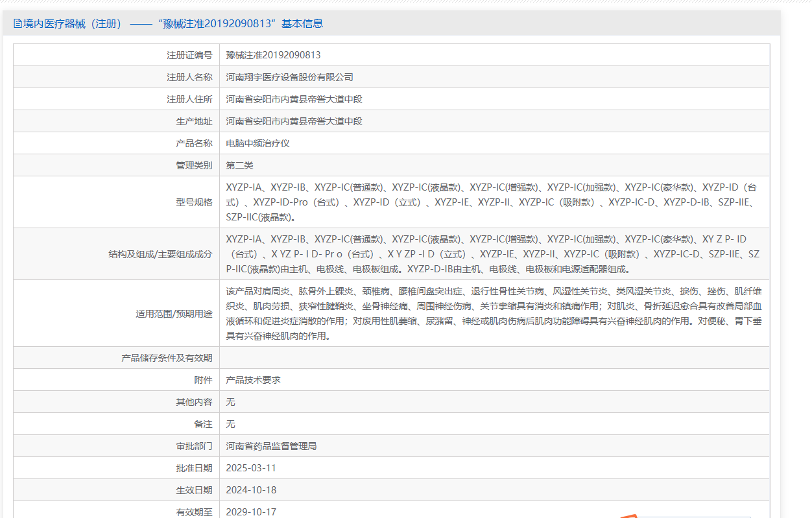The width and height of the screenshot is (812, 518).
Task: Select the address value in 生产地址 row
Action: click(x=294, y=121)
